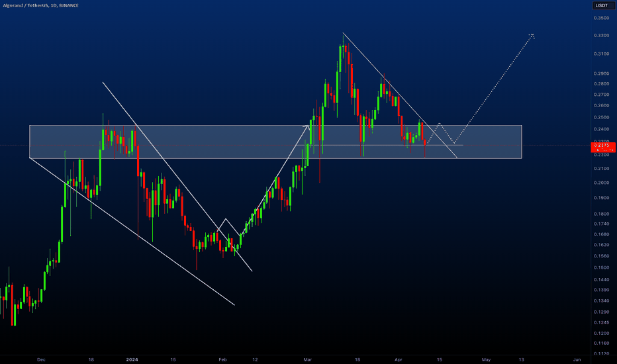Click the Feb label on time axis
The height and width of the screenshot is (364, 617).
click(222, 359)
